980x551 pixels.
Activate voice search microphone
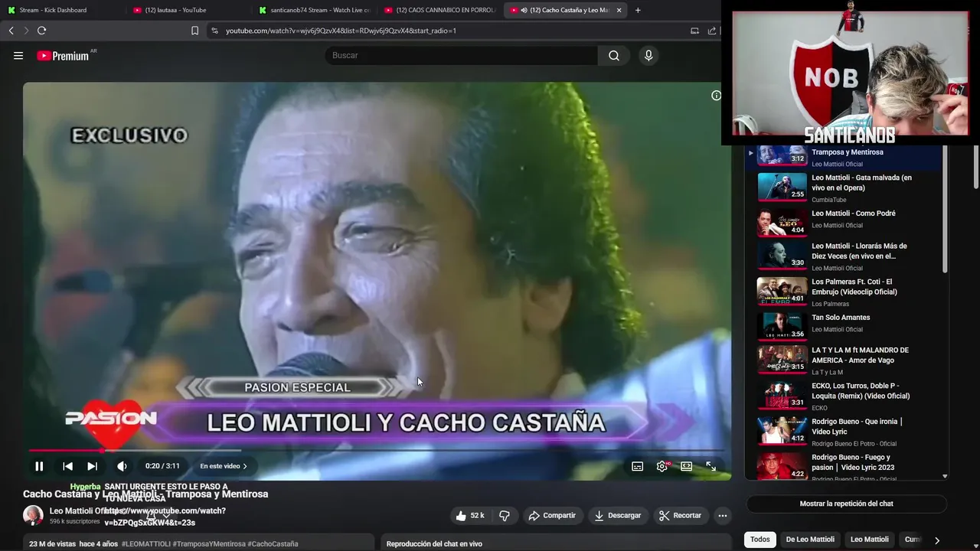click(x=648, y=55)
